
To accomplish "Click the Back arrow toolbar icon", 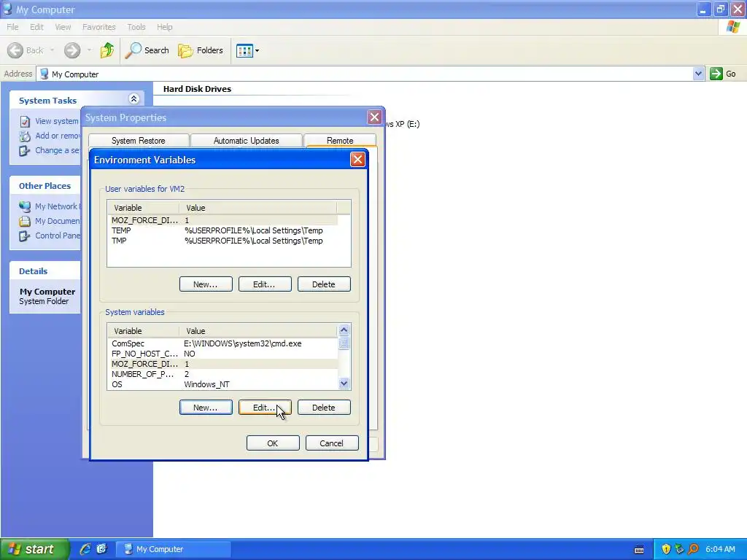I will click(x=15, y=50).
